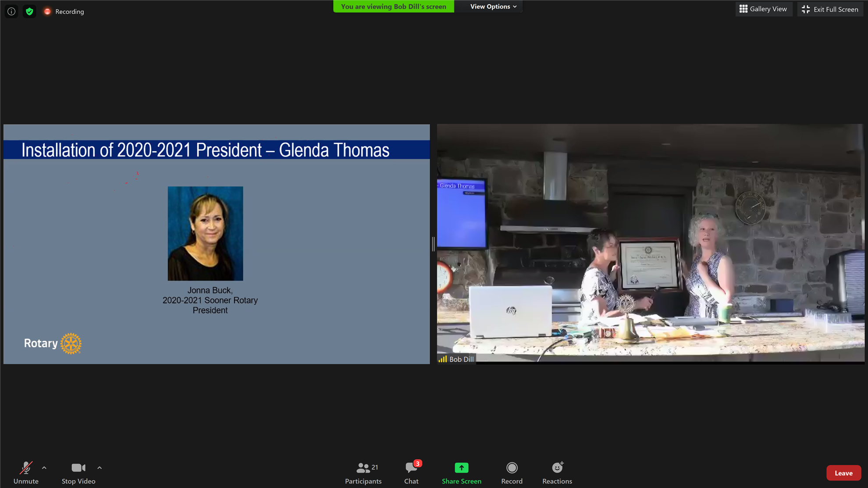This screenshot has height=488, width=868.
Task: Expand the audio options arrow beside Unmute
Action: coord(44,468)
